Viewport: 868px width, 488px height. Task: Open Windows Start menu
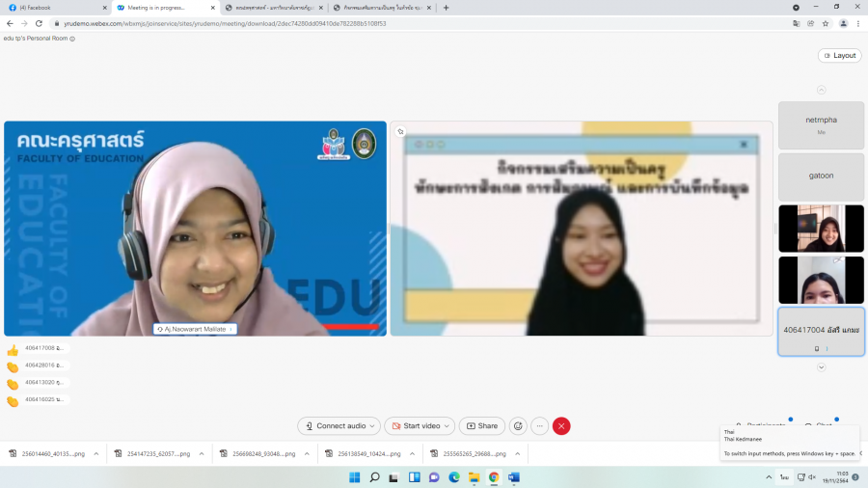(354, 477)
